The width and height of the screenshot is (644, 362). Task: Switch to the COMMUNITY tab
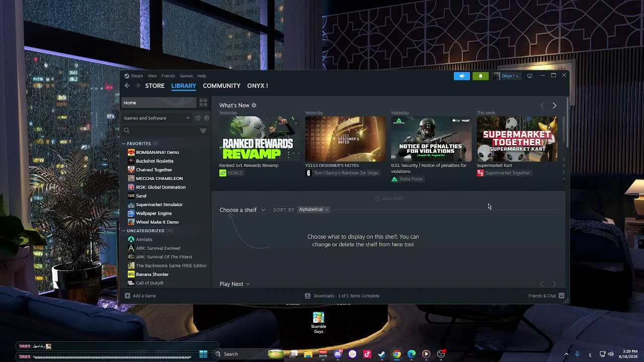tap(221, 86)
